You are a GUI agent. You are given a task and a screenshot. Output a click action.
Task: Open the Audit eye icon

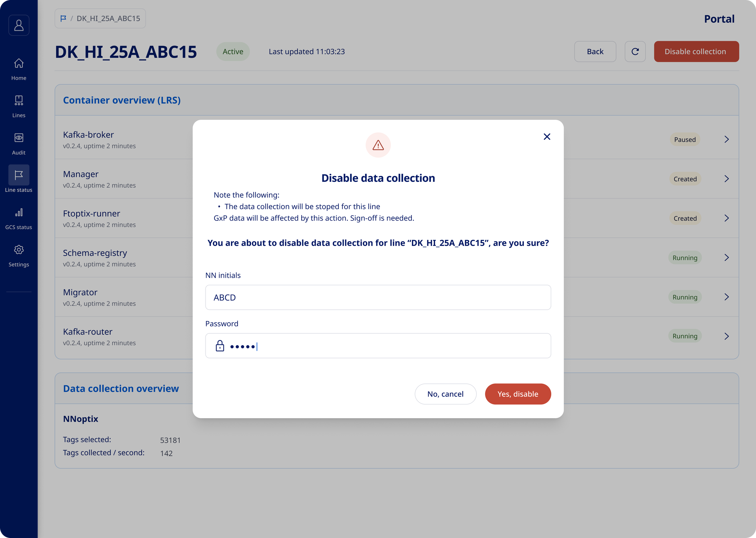tap(19, 138)
